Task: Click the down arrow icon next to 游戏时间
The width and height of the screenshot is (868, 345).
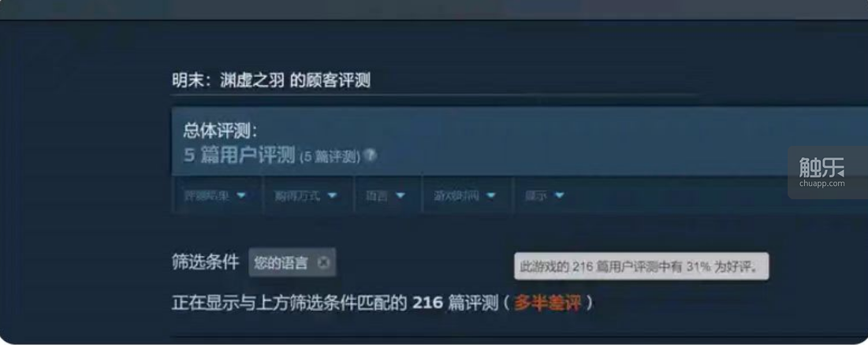Action: click(491, 195)
